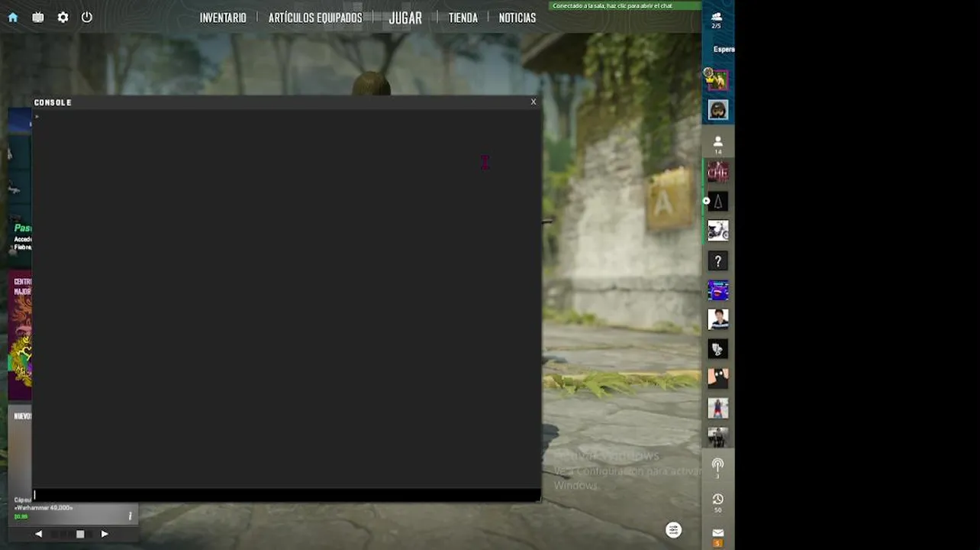Focus the console command input field

tap(286, 495)
